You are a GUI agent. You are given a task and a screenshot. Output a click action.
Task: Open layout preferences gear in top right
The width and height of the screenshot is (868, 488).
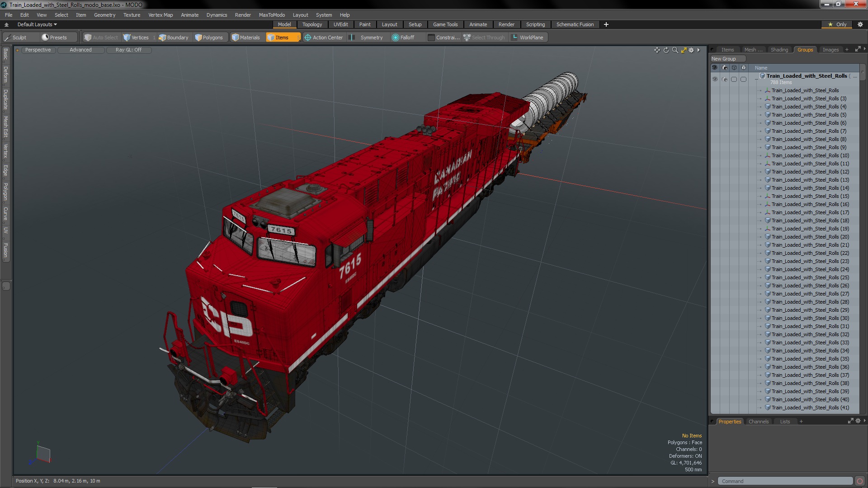[x=860, y=24]
